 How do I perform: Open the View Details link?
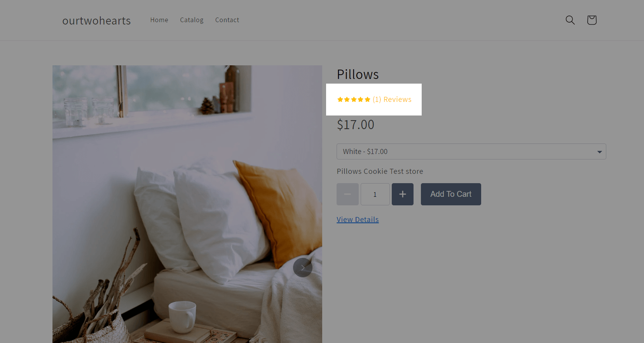[358, 220]
